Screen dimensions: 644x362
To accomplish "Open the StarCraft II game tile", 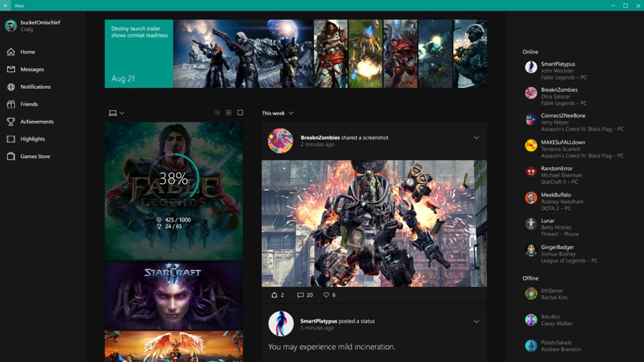I will pos(174,296).
